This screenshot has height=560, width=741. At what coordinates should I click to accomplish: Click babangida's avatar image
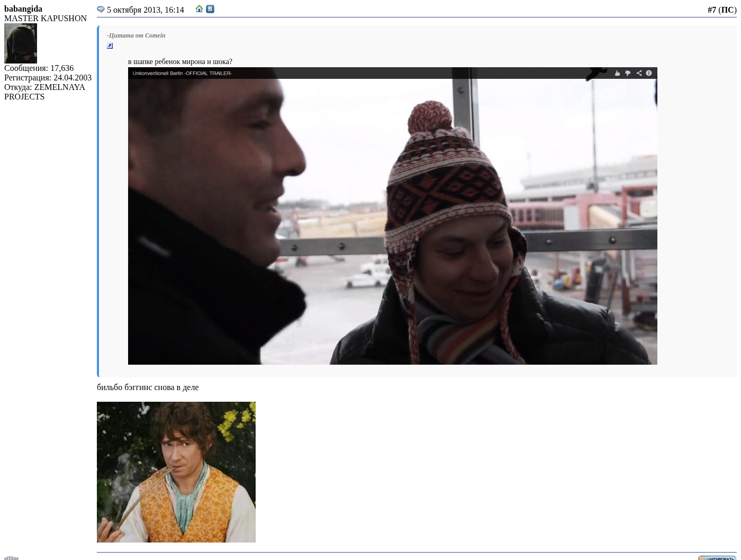coord(21,43)
